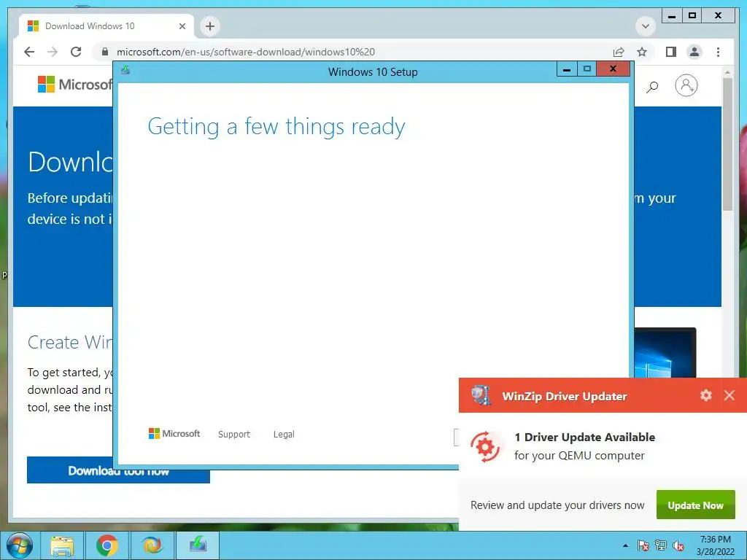Select Windows Setup taskbar icon
Viewport: 747px width, 560px height.
[x=198, y=545]
